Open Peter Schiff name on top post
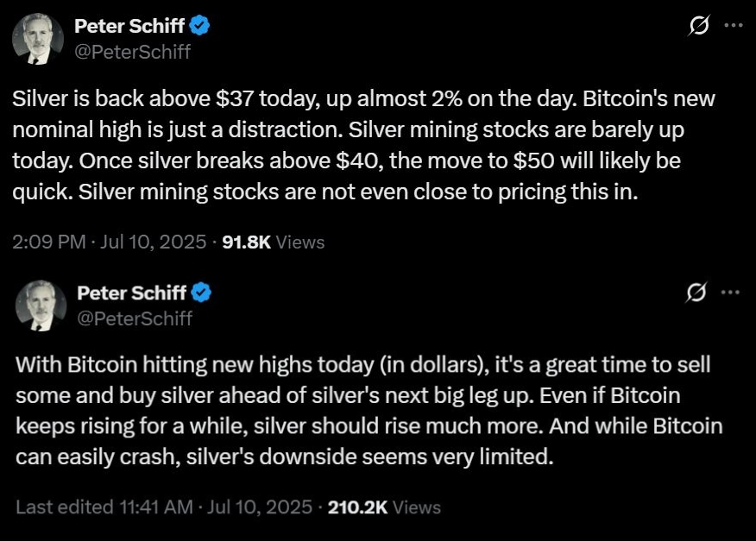The width and height of the screenshot is (756, 541). coord(129,27)
